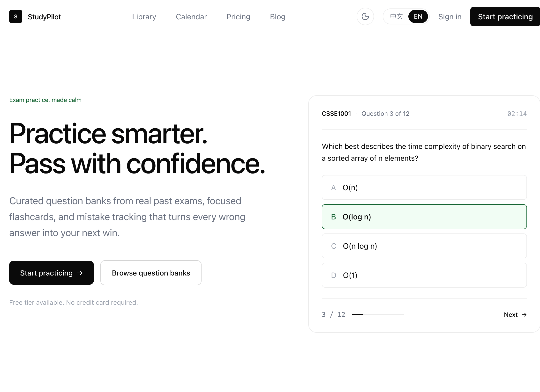Click the quiz progress bar
The width and height of the screenshot is (540, 392).
(378, 314)
